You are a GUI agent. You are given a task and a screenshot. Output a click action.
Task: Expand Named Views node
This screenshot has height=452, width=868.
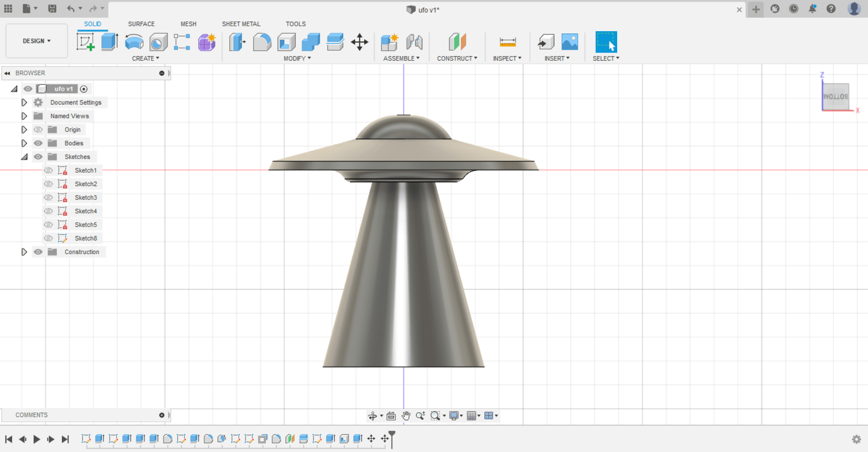point(24,116)
